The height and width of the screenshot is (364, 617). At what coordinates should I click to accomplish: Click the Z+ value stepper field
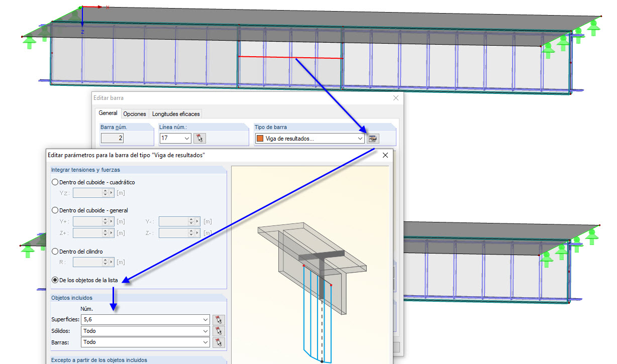(x=94, y=233)
